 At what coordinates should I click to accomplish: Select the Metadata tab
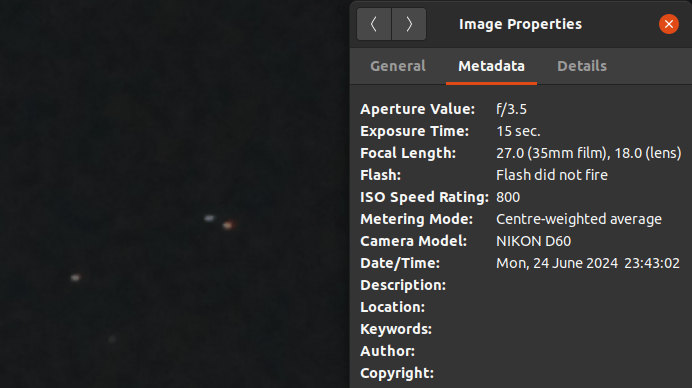tap(491, 66)
